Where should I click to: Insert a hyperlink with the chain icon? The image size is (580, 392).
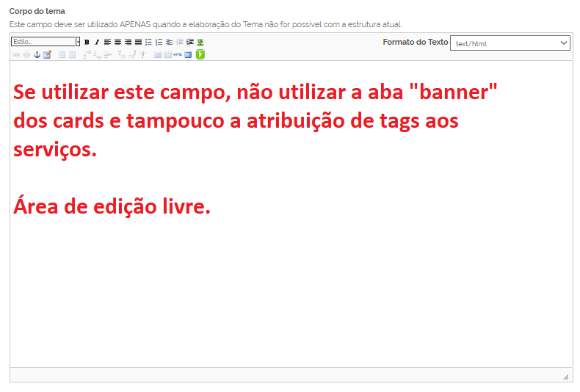(16, 55)
